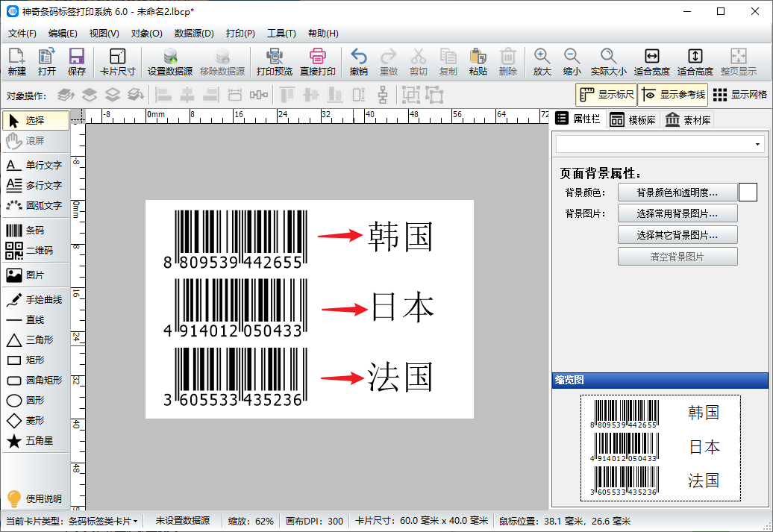Select the 手绘曲线 freehand curve tool
This screenshot has height=532, width=773.
tap(34, 300)
